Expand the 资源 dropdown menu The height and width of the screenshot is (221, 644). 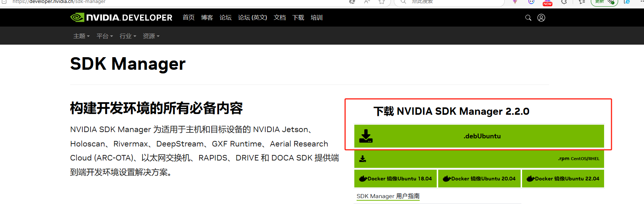(x=151, y=36)
